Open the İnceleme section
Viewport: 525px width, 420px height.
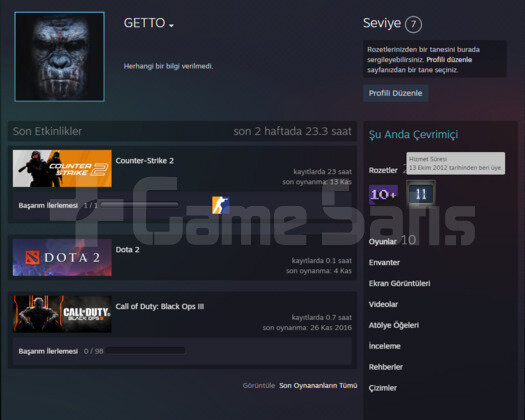click(385, 346)
